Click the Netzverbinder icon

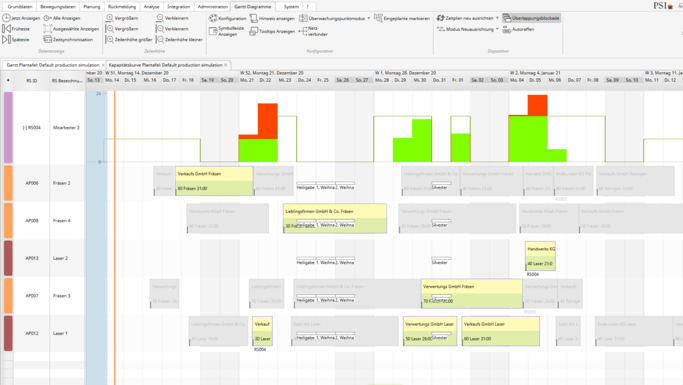[x=303, y=31]
